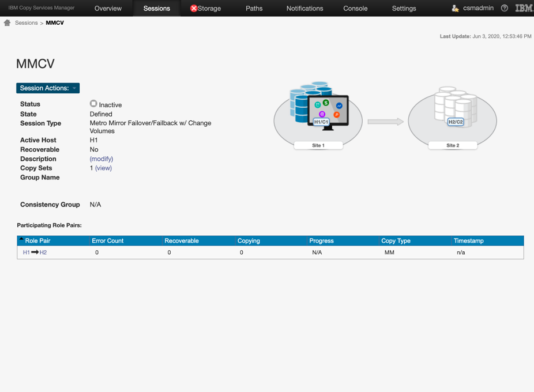Go to the Storage tab

[x=209, y=9]
